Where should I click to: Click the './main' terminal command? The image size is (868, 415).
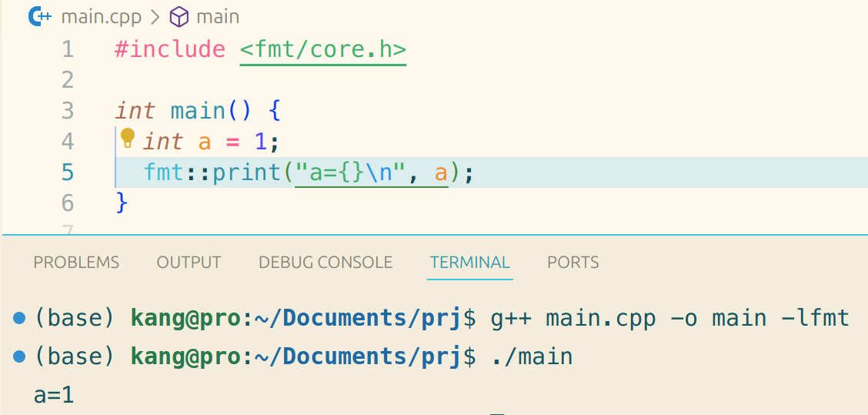click(532, 356)
